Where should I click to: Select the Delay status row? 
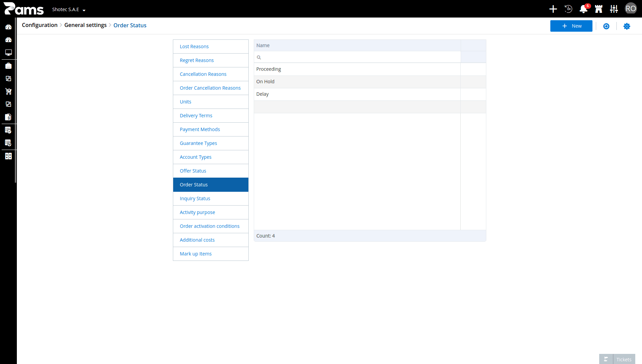click(370, 94)
